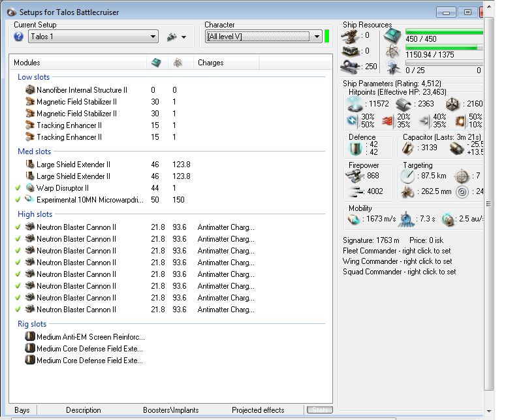Screen dimensions: 506x420
Task: Click the scan resolution icon showing 262.5 mm
Action: coord(407,192)
